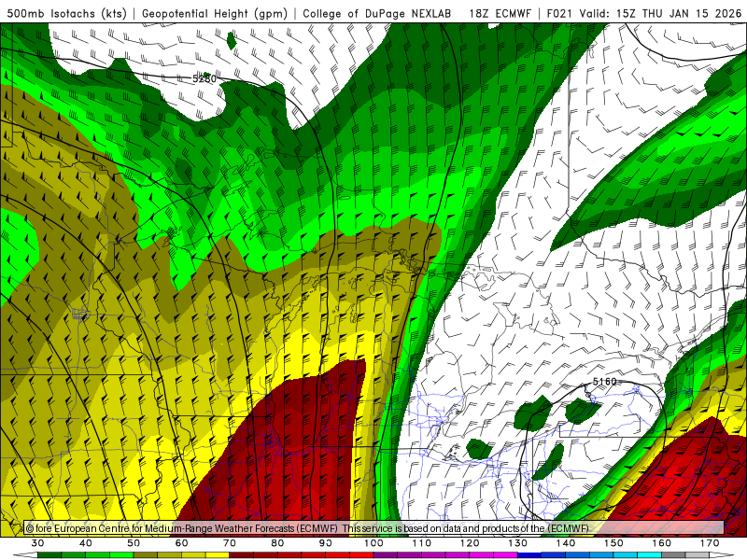This screenshot has height=560, width=747.
Task: Click the 'Geopotential Height (gpm)' title text
Action: (x=215, y=14)
